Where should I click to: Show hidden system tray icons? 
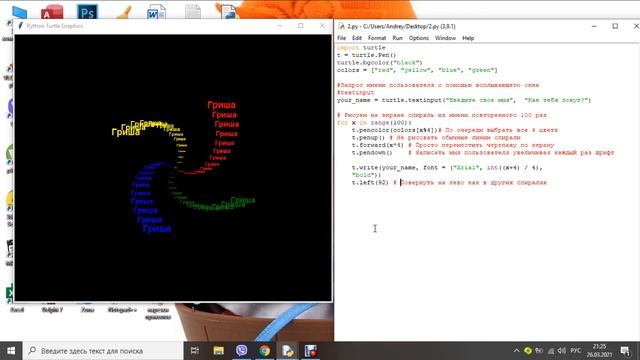pyautogui.click(x=516, y=351)
